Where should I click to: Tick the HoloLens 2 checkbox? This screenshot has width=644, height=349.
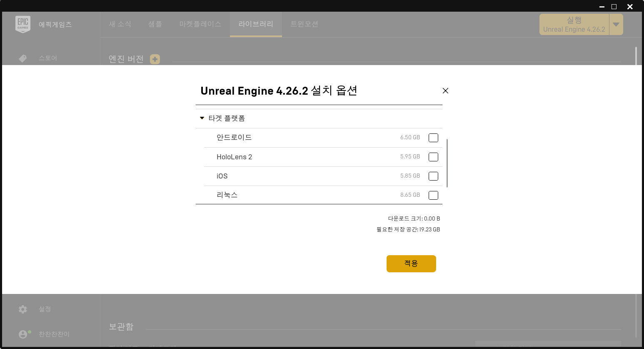tap(433, 157)
